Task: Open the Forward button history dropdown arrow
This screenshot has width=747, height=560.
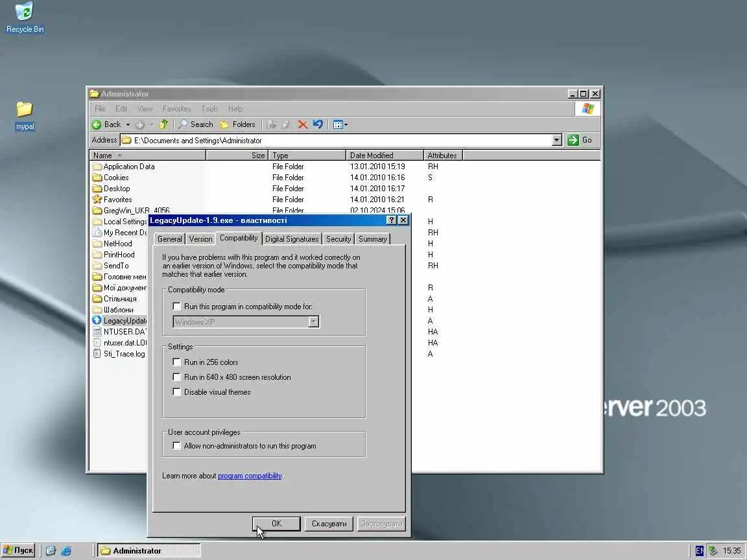Action: (152, 124)
